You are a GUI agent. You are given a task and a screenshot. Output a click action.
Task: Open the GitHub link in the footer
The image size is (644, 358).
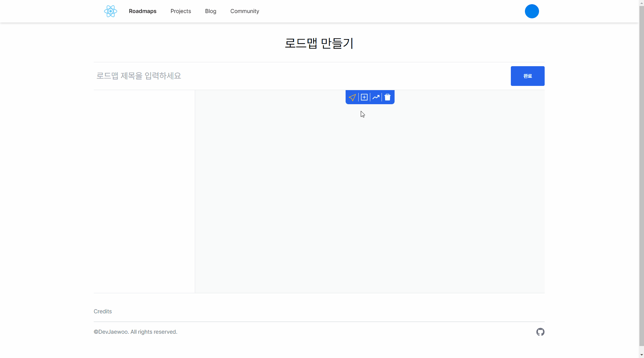point(540,332)
